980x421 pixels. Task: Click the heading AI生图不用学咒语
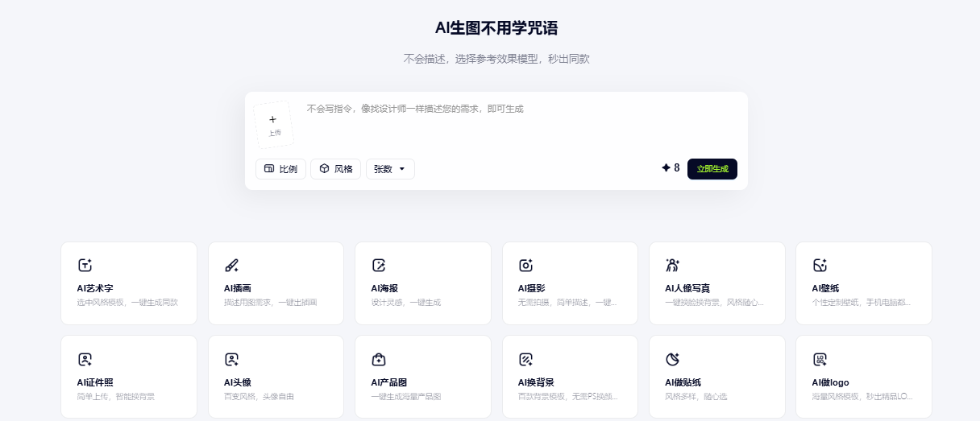(496, 28)
